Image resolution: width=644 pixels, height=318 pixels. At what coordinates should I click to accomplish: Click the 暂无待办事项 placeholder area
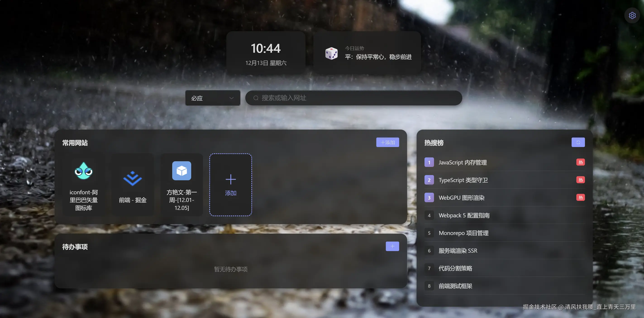(231, 269)
